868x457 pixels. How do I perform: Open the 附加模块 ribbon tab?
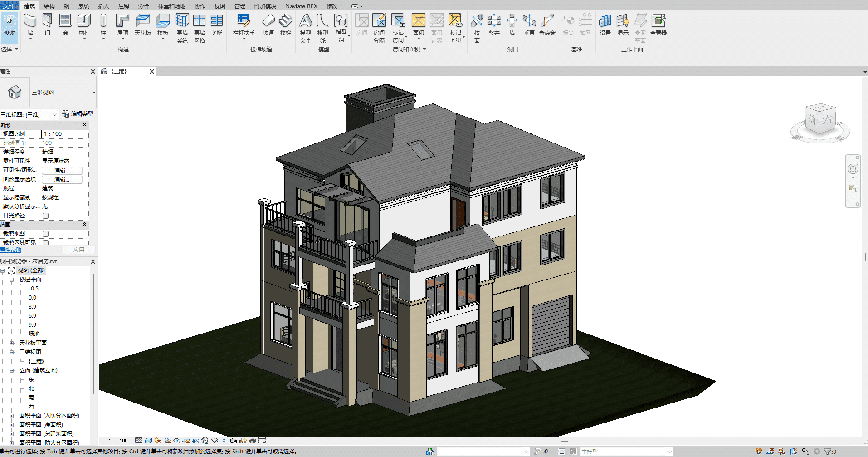click(x=265, y=6)
